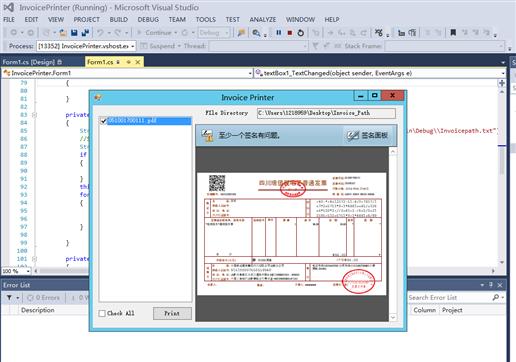Switch to the Form1.cs [Design] tab
Viewport: 516px width, 362px height.
point(32,62)
